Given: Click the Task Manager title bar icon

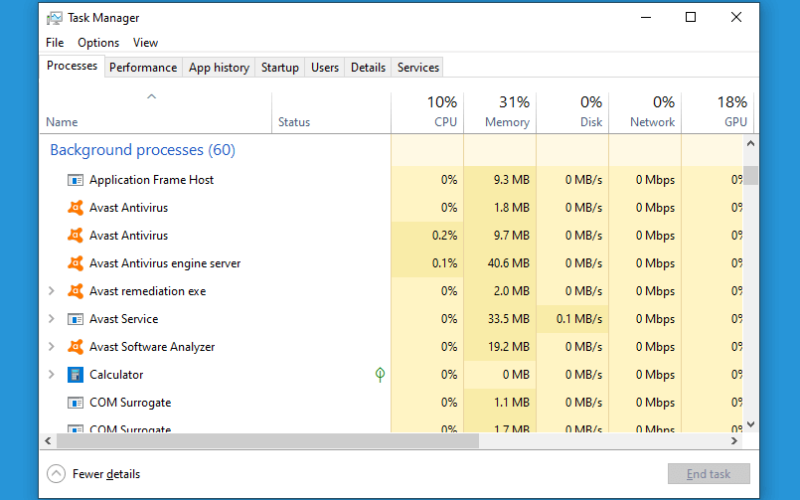Looking at the screenshot, I should pyautogui.click(x=54, y=18).
